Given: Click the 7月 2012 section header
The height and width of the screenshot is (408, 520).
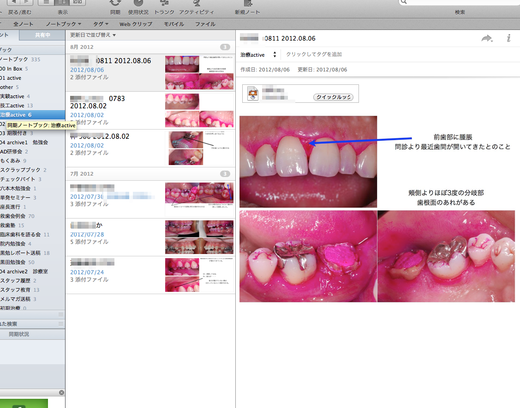Looking at the screenshot, I should pos(151,174).
